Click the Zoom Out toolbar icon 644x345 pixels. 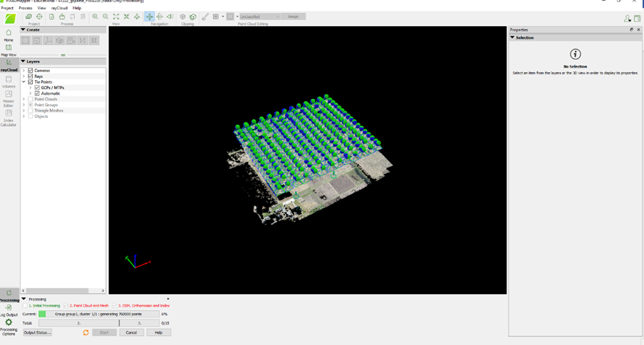point(105,17)
